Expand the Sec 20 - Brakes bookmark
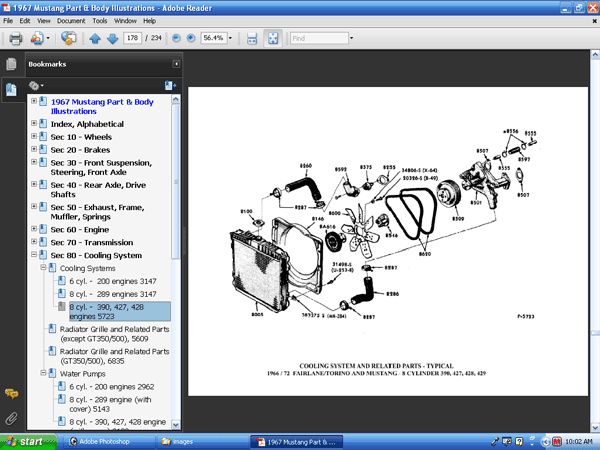 [x=34, y=149]
